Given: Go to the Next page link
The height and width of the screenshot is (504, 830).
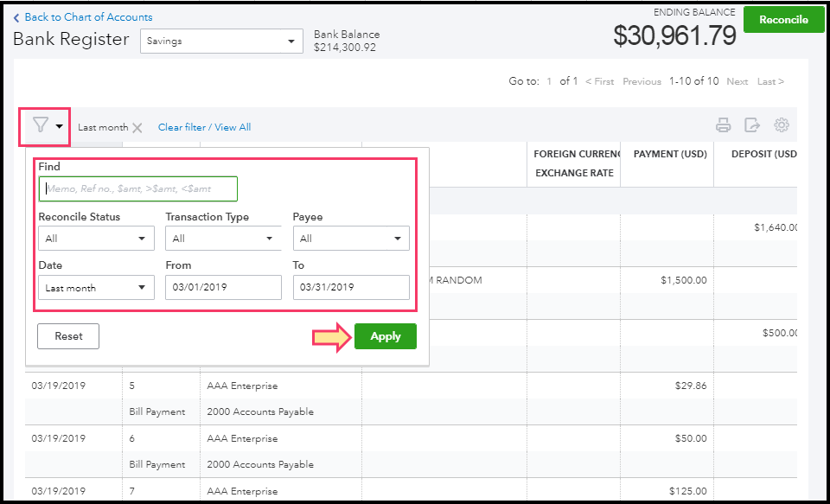Looking at the screenshot, I should click(737, 81).
